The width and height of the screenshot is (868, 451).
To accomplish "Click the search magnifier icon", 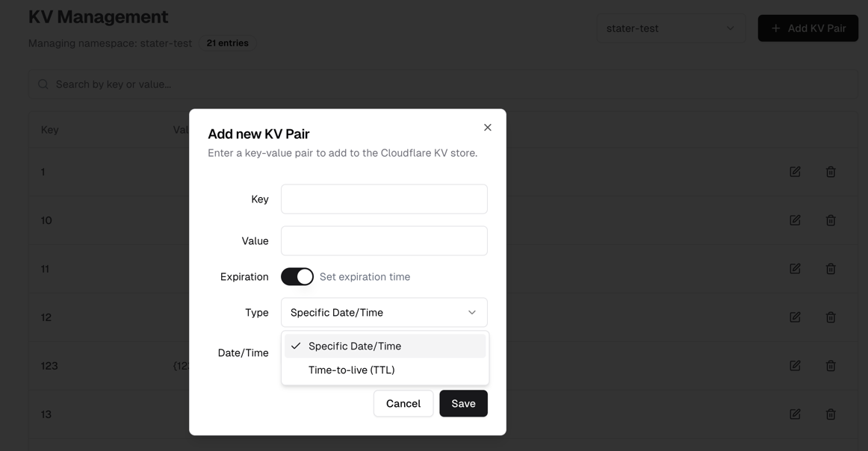I will pyautogui.click(x=43, y=84).
